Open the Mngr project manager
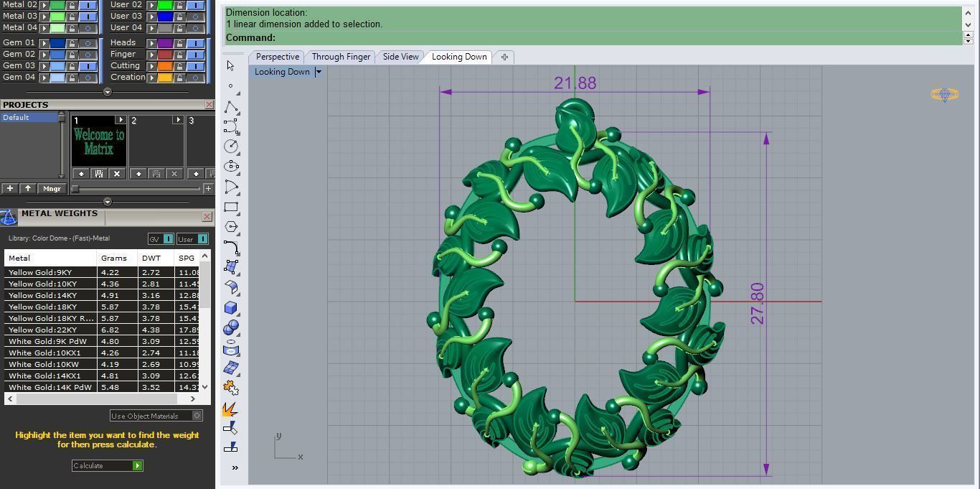The image size is (980, 489). click(x=52, y=189)
